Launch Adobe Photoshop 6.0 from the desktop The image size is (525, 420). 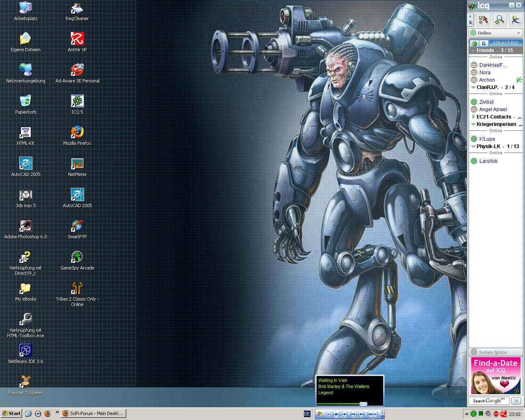pos(25,226)
